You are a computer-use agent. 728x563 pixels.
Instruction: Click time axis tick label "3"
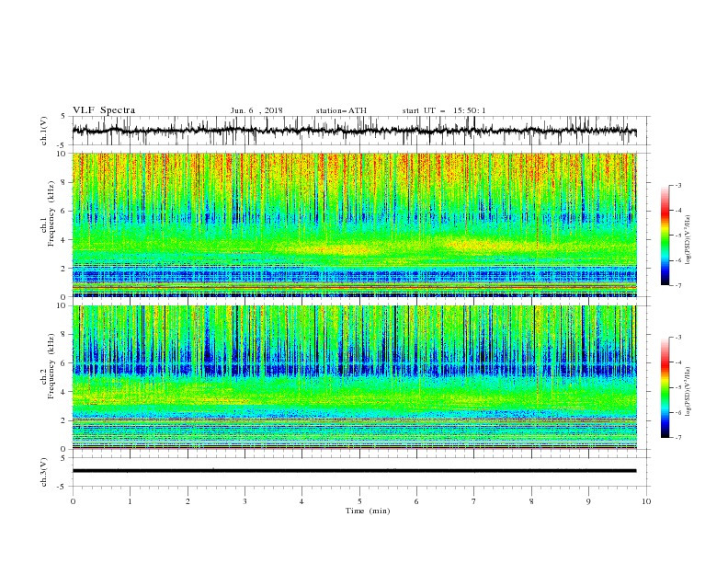click(x=245, y=501)
